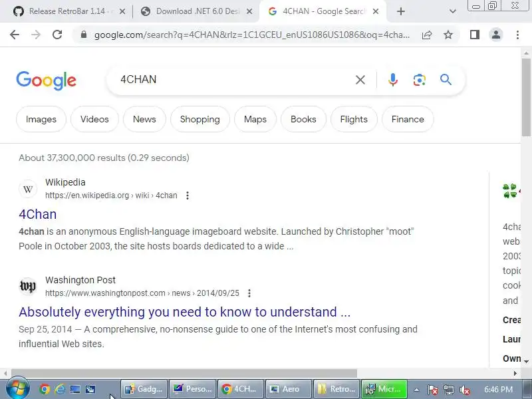Filter results by News
The width and height of the screenshot is (532, 399).
pos(144,119)
